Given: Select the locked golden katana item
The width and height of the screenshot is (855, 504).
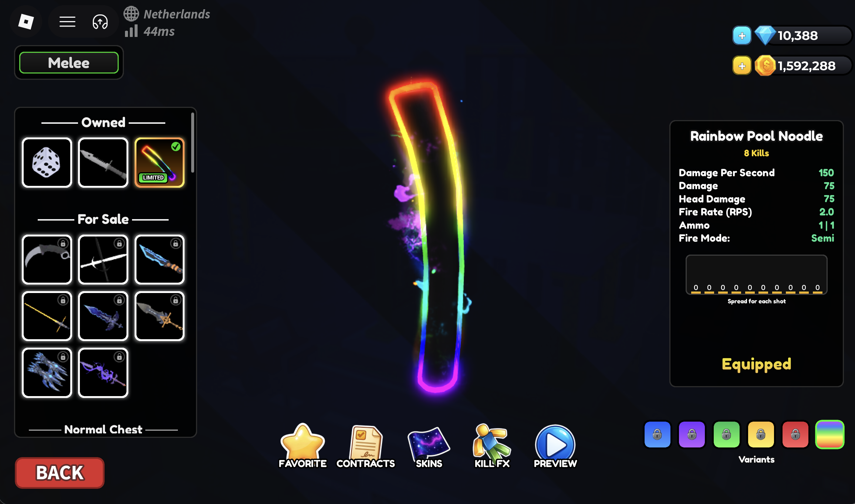Looking at the screenshot, I should [x=47, y=316].
